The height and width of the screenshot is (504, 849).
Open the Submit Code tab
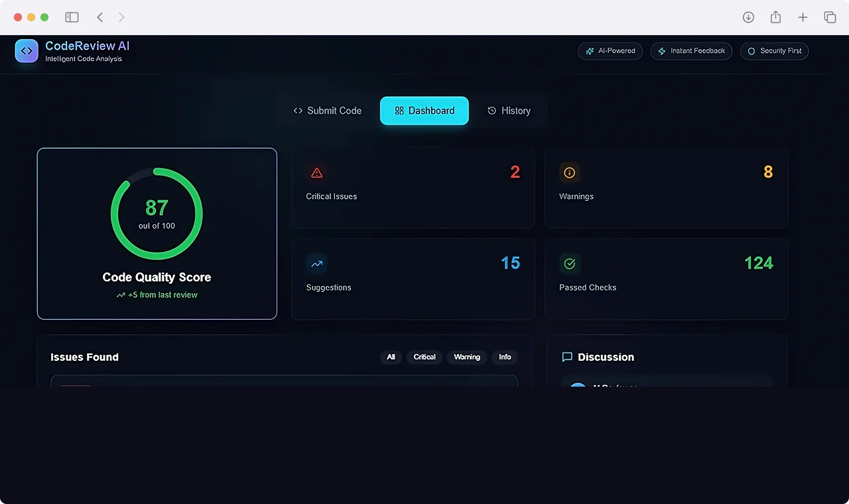pyautogui.click(x=328, y=111)
